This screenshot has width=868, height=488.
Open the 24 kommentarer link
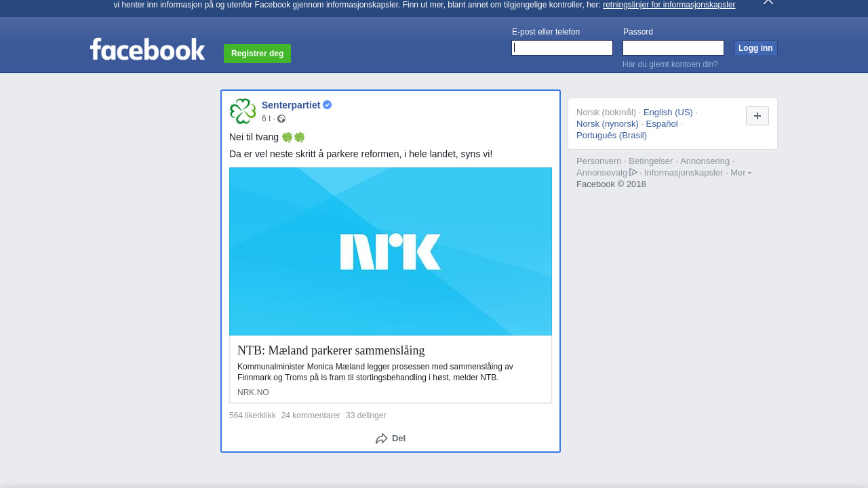pos(311,415)
